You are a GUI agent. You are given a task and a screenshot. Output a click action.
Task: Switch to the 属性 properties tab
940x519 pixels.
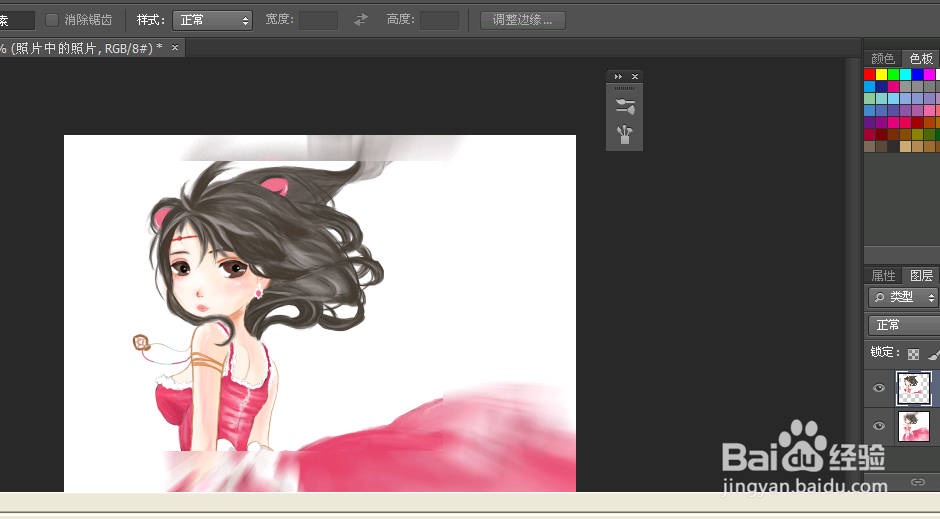point(883,276)
